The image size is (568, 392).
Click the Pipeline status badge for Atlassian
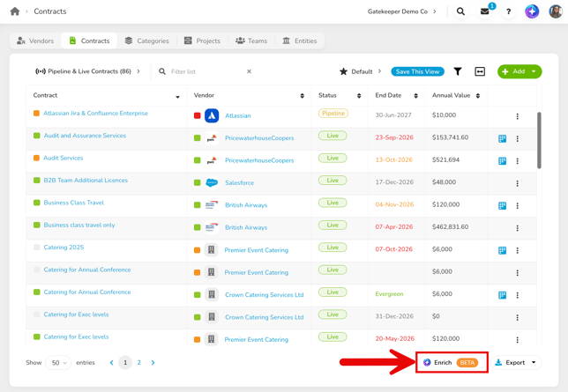point(333,114)
